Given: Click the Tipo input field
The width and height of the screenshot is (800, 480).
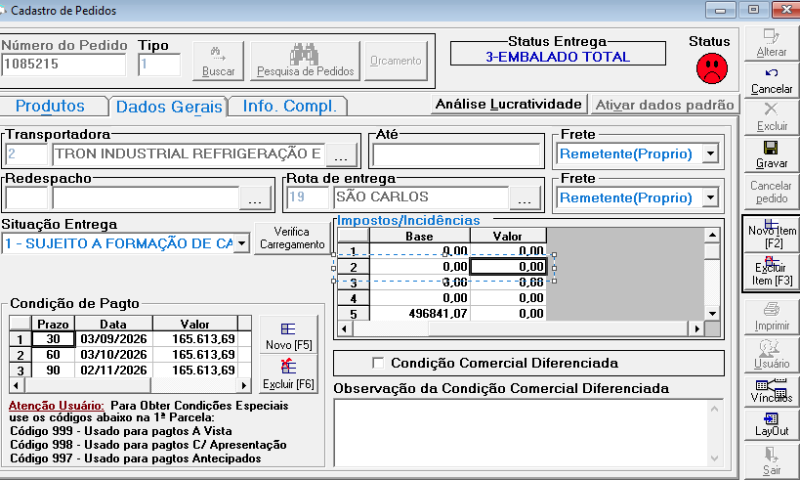Looking at the screenshot, I should coord(159,64).
